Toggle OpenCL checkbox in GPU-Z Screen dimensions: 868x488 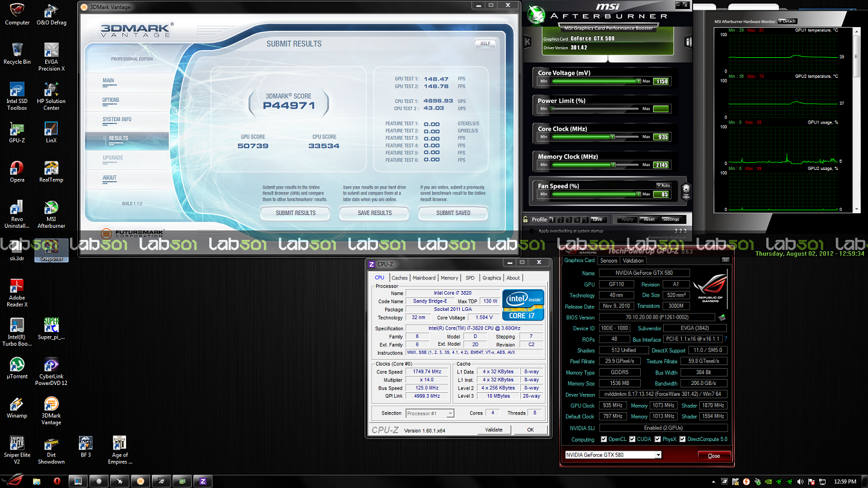(604, 439)
